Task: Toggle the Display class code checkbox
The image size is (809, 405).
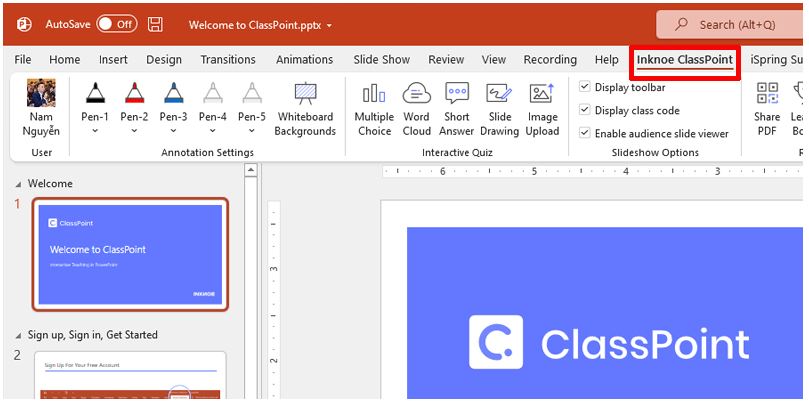Action: 585,110
